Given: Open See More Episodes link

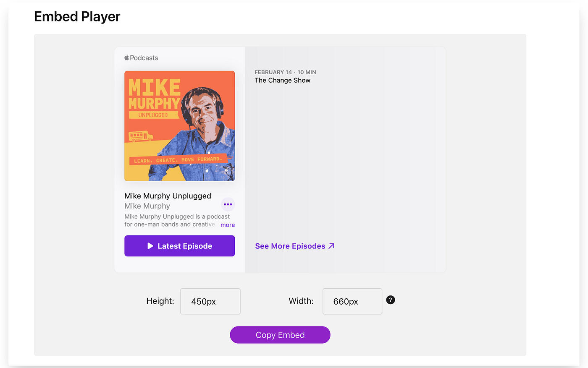Looking at the screenshot, I should pyautogui.click(x=295, y=246).
